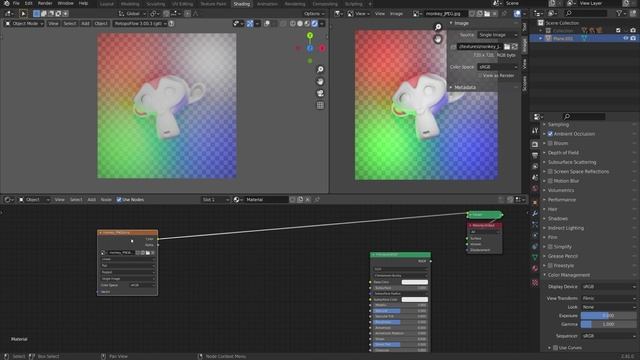
Task: Open the Physics properties tab icon
Action: click(x=535, y=235)
